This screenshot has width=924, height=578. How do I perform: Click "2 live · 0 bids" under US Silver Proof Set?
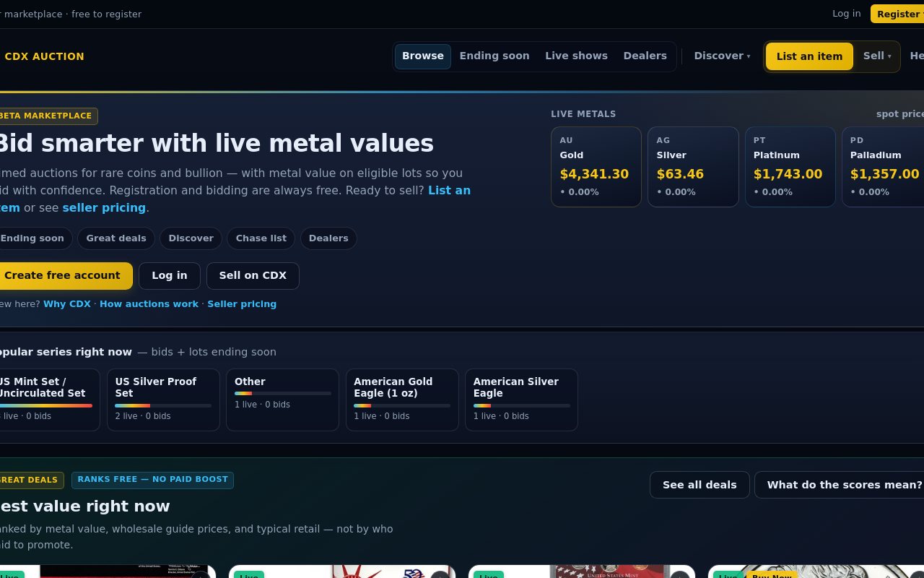click(x=143, y=416)
